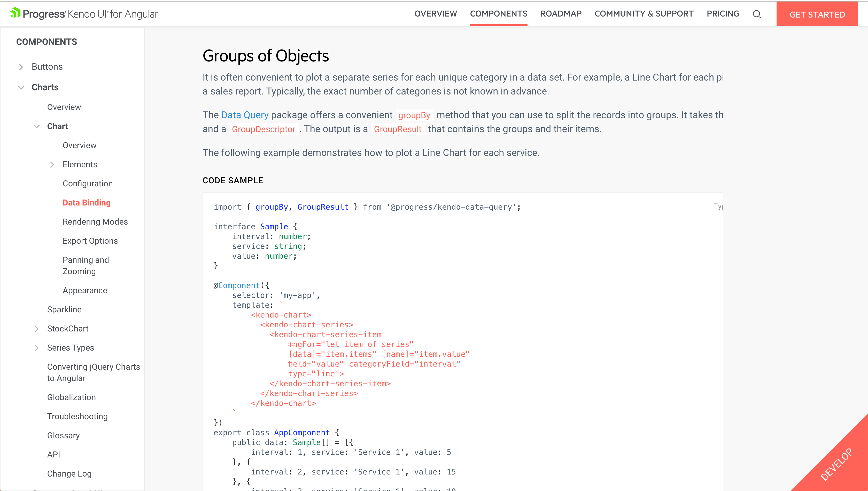Click the interface Sample code line

point(255,227)
